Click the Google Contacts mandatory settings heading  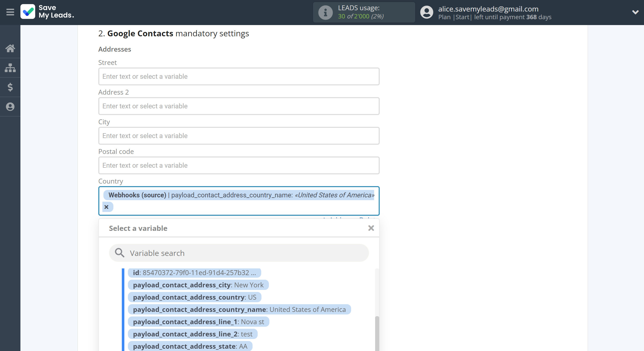point(174,33)
